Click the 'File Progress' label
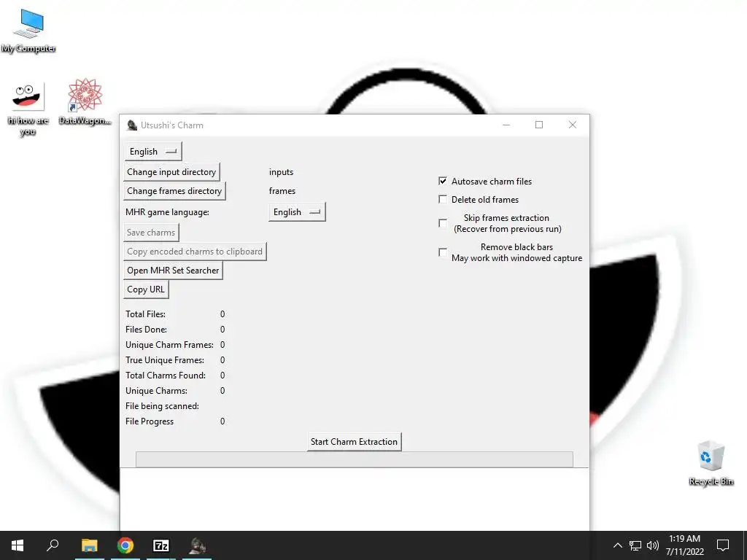 149,421
